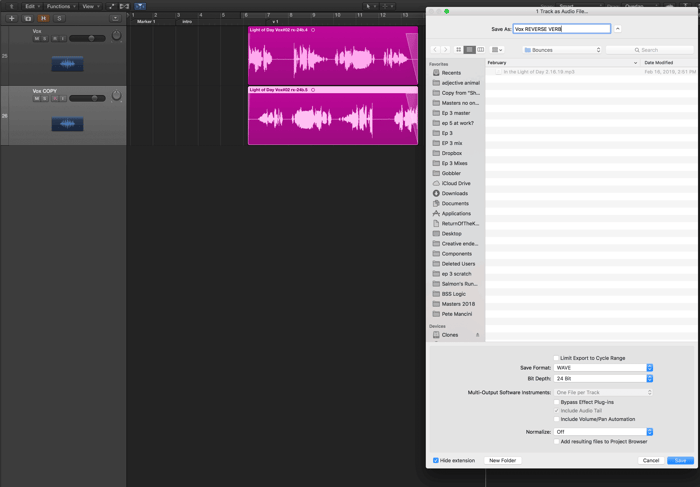Click the Vox COPY track waveform icon

[x=67, y=124]
